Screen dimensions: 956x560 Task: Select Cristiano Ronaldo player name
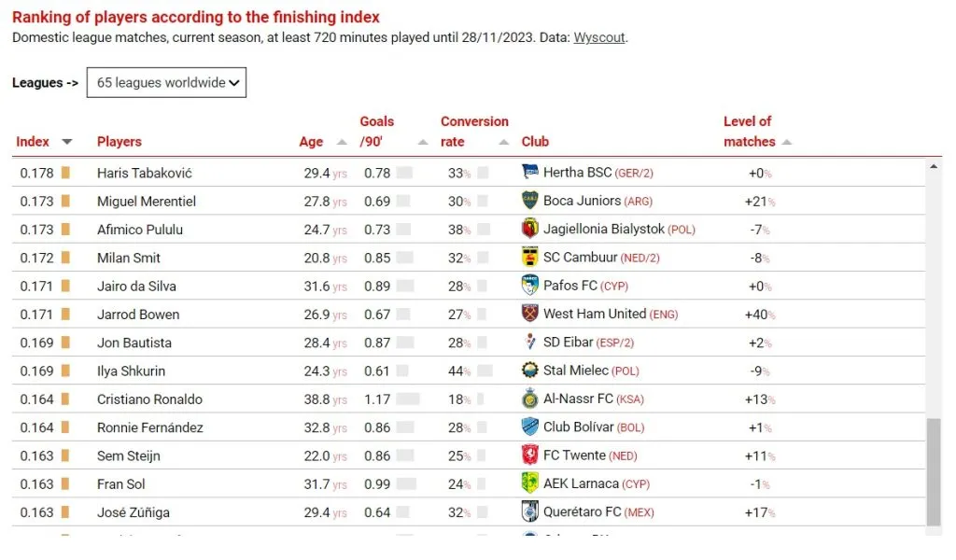point(149,399)
